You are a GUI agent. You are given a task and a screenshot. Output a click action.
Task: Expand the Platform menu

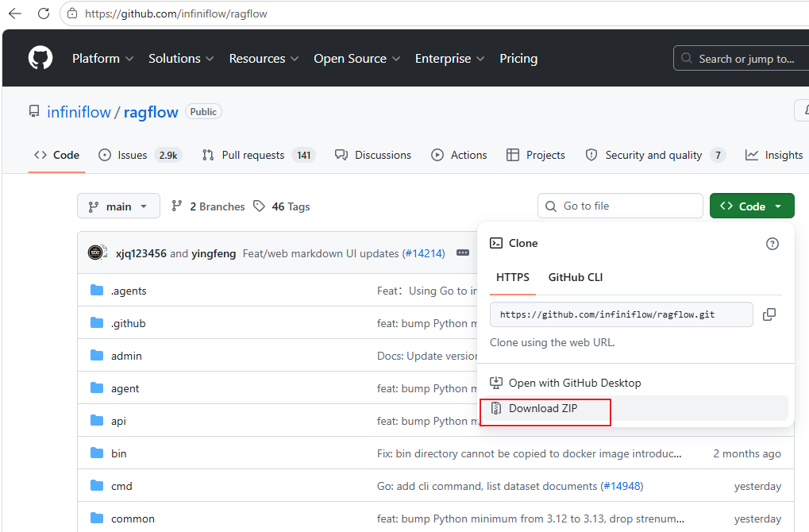pyautogui.click(x=102, y=58)
